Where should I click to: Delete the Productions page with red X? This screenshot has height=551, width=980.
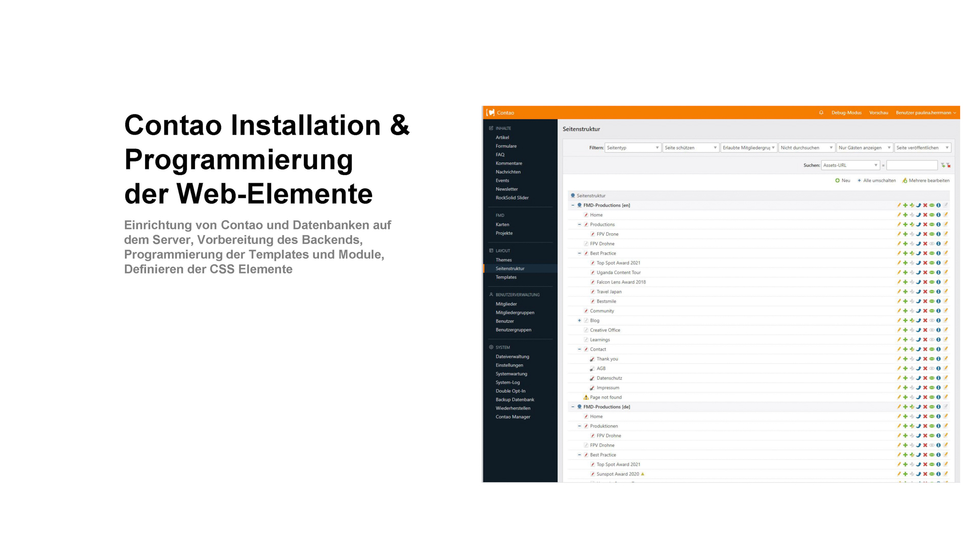925,224
